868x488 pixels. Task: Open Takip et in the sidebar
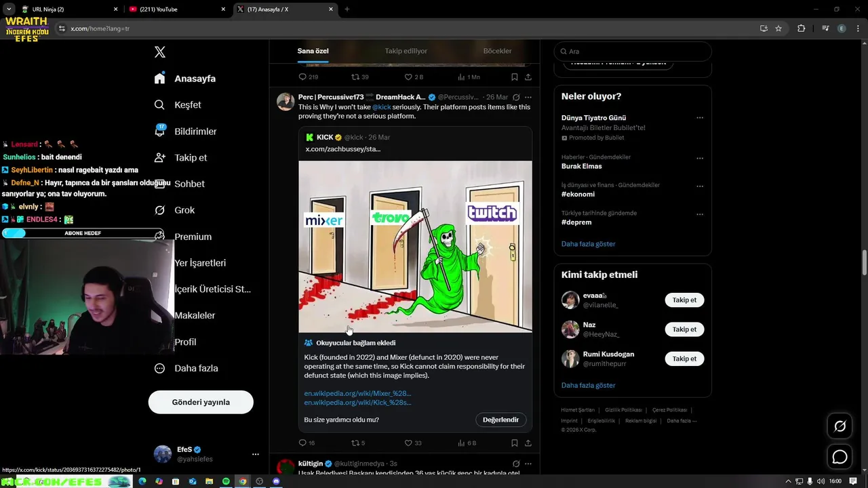click(180, 158)
